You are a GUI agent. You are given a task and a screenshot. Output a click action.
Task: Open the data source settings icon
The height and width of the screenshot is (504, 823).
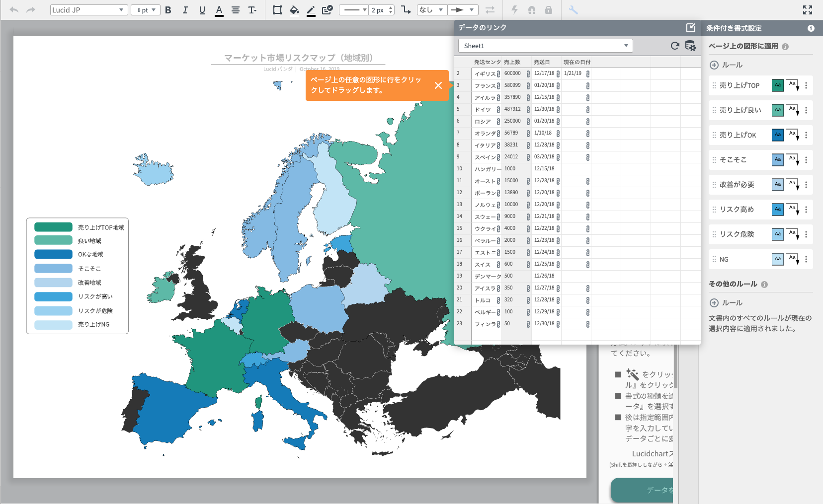pyautogui.click(x=690, y=46)
